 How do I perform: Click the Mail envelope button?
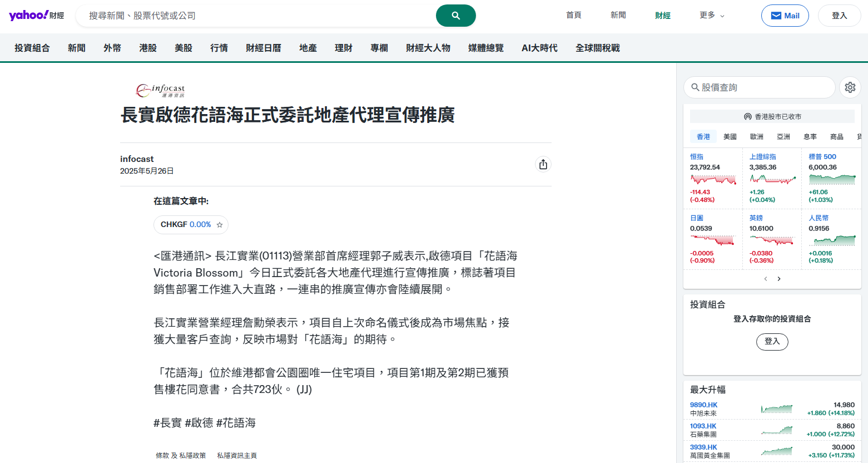pyautogui.click(x=785, y=16)
